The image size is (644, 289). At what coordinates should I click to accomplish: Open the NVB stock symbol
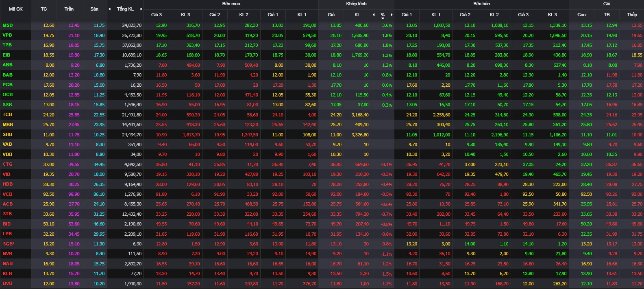click(7, 254)
